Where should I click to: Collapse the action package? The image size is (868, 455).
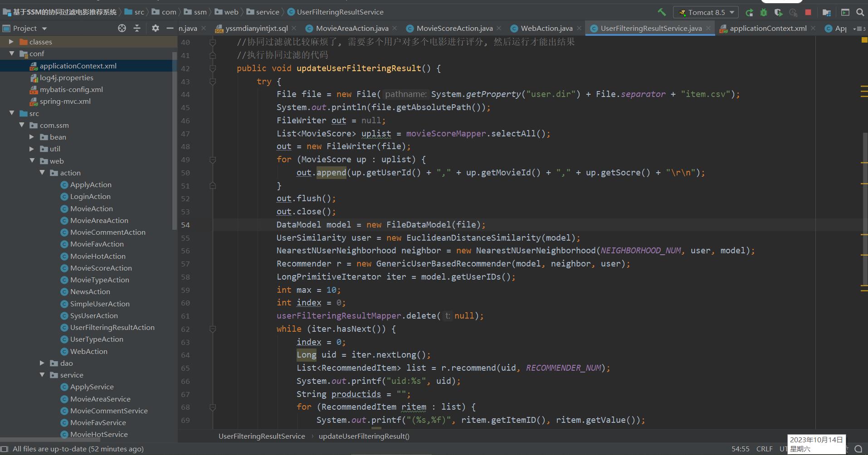point(42,173)
